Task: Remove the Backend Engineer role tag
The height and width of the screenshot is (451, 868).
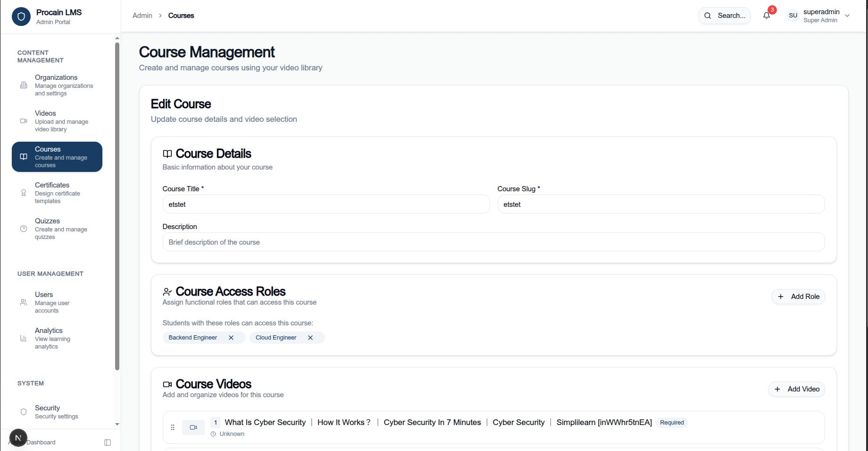Action: 231,338
